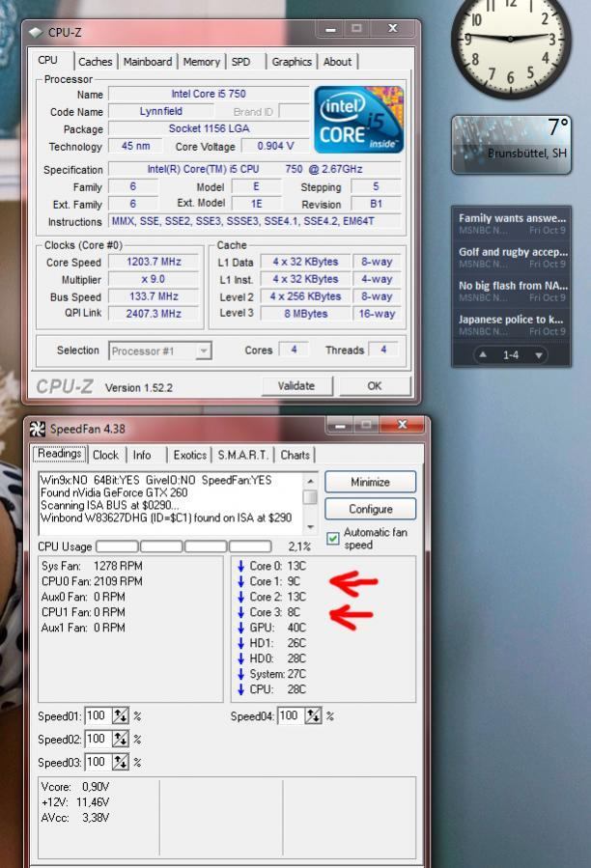Toggle the Automatic fan speed checkbox
Screen dimensions: 591x868
(x=333, y=538)
